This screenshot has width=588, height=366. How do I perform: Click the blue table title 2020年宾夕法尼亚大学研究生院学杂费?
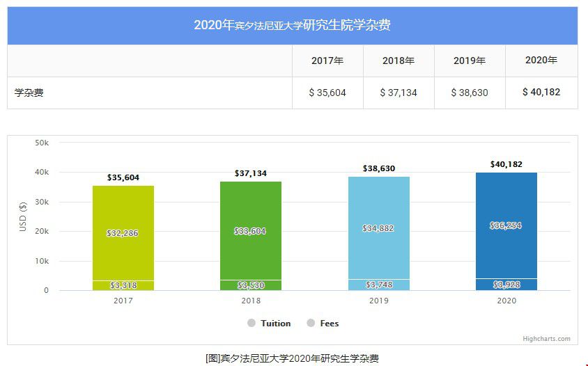pyautogui.click(x=292, y=25)
